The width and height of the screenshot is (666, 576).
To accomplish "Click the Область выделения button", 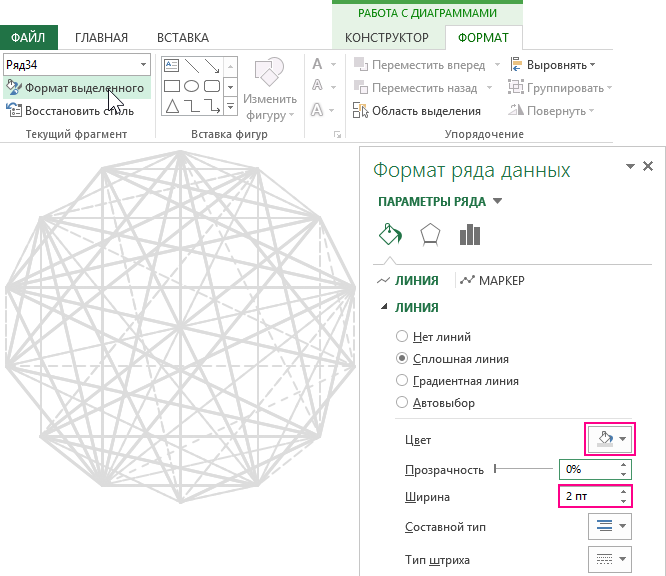I will 417,111.
